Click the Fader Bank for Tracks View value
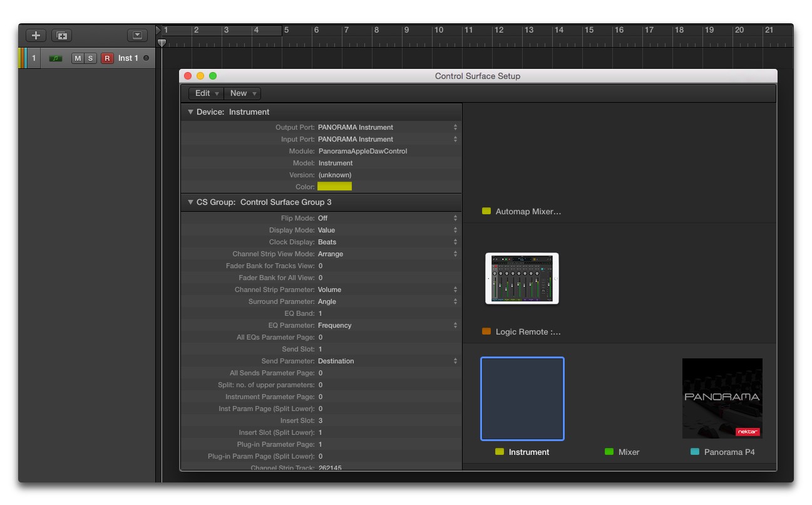The width and height of the screenshot is (812, 505). [x=321, y=266]
